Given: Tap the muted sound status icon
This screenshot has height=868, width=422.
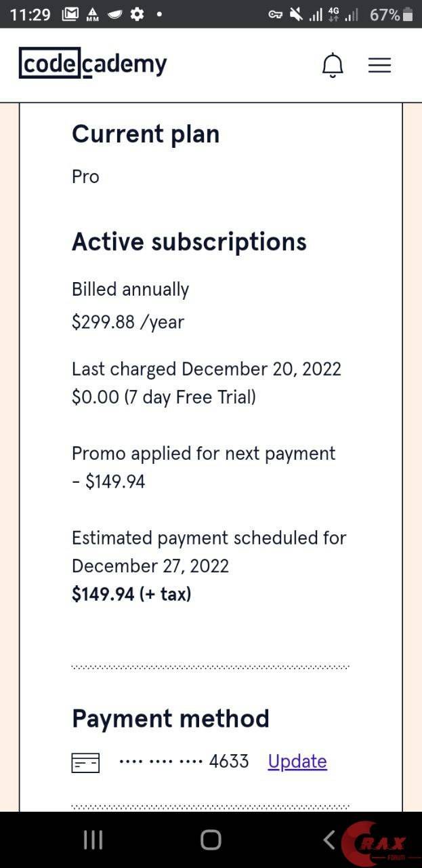Looking at the screenshot, I should click(296, 14).
